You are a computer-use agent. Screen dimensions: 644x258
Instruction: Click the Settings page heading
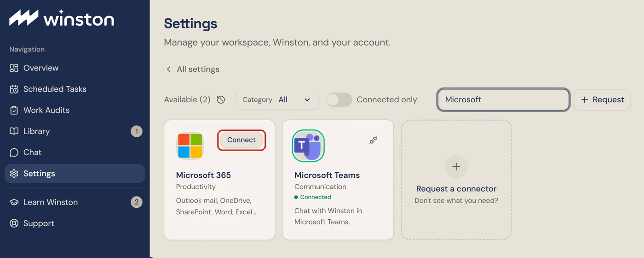pyautogui.click(x=190, y=23)
